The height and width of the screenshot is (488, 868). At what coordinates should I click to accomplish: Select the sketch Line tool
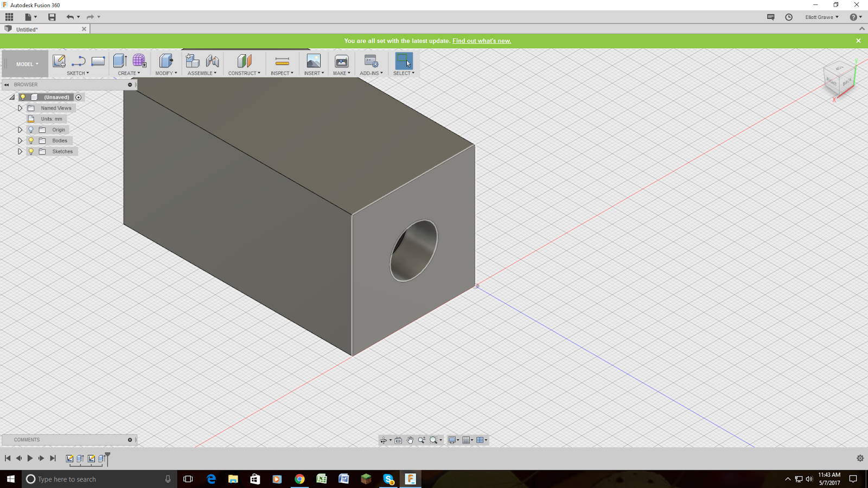pos(78,61)
